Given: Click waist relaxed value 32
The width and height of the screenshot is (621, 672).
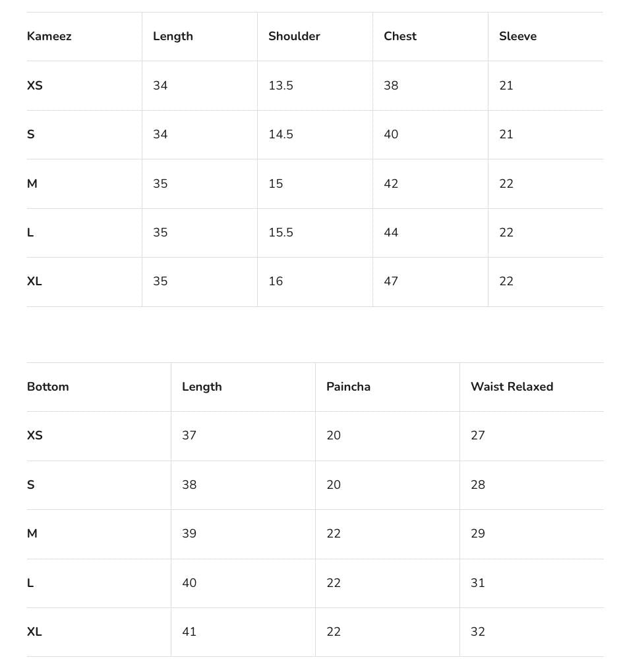Looking at the screenshot, I should click(x=478, y=632).
